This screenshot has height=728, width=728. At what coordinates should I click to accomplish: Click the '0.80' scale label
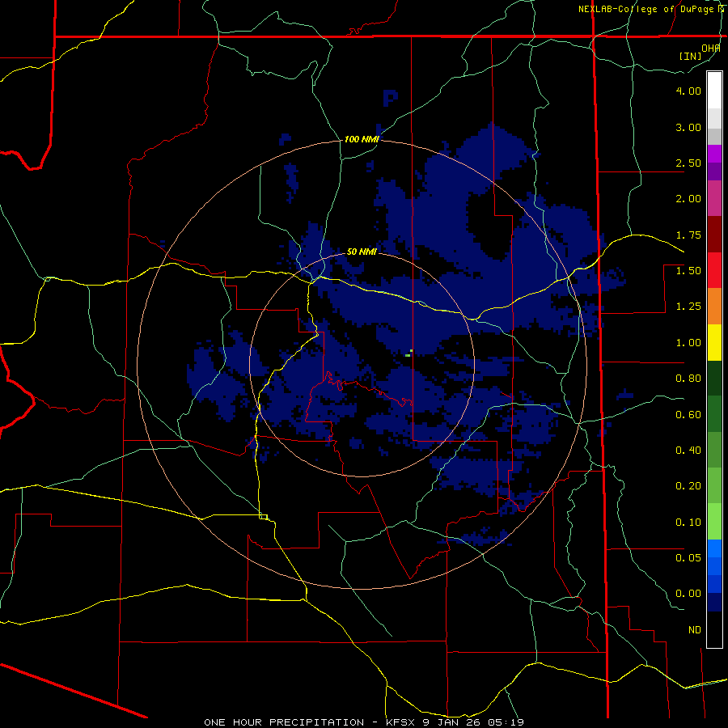coord(688,379)
